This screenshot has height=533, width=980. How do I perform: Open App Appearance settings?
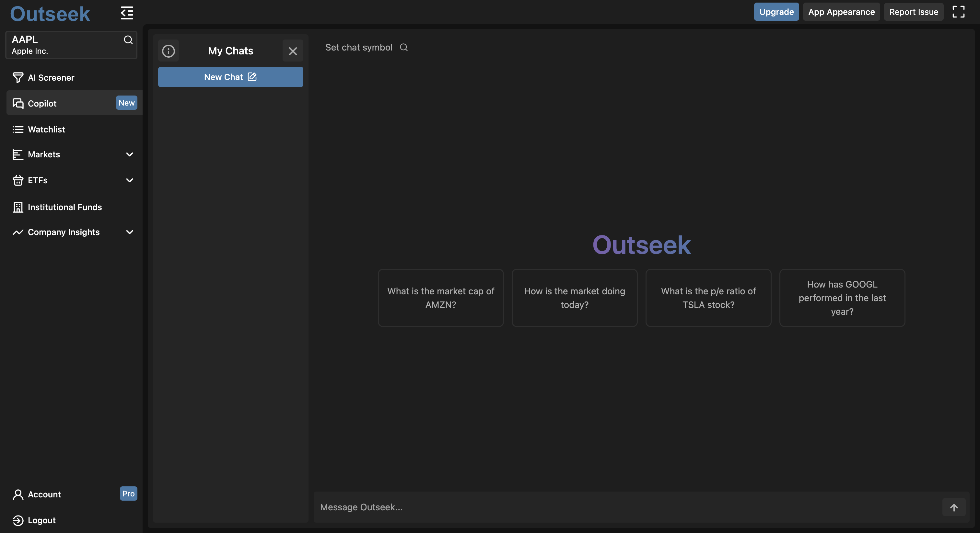841,12
